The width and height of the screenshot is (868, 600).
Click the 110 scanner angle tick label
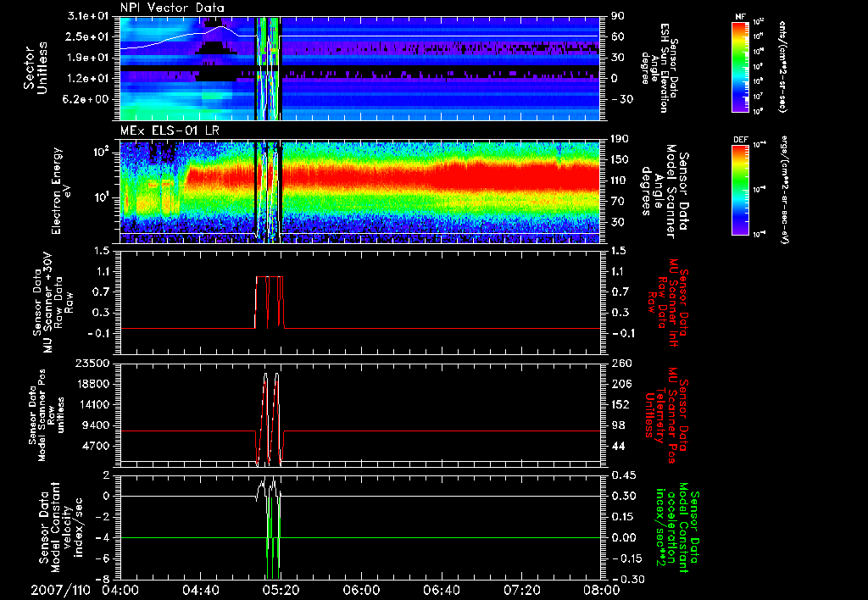coord(620,181)
